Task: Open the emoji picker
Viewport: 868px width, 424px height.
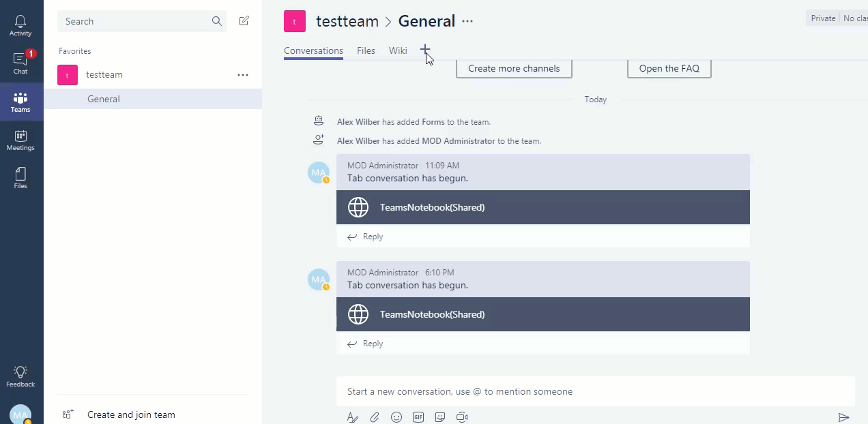Action: click(x=396, y=417)
